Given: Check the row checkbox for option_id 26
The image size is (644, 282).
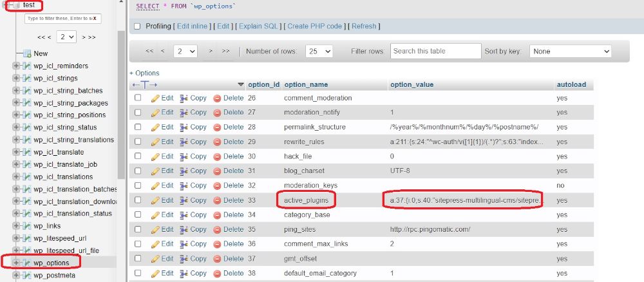Looking at the screenshot, I should pos(138,98).
